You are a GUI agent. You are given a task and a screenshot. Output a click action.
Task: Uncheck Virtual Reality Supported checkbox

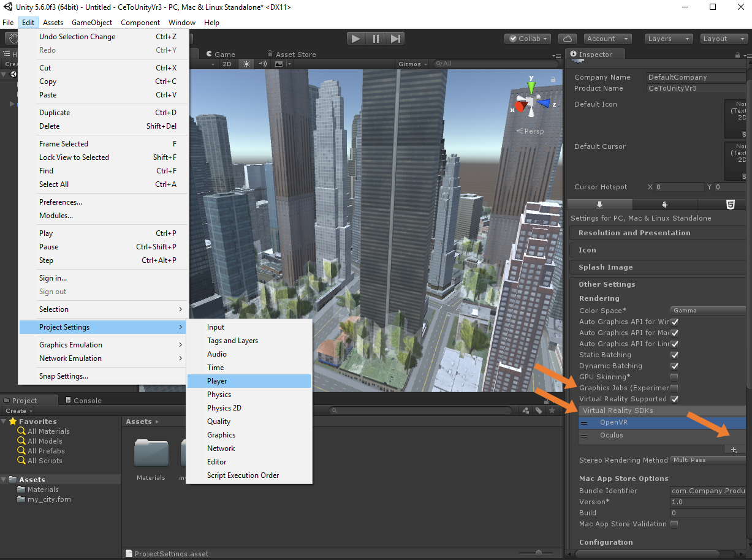[674, 399]
